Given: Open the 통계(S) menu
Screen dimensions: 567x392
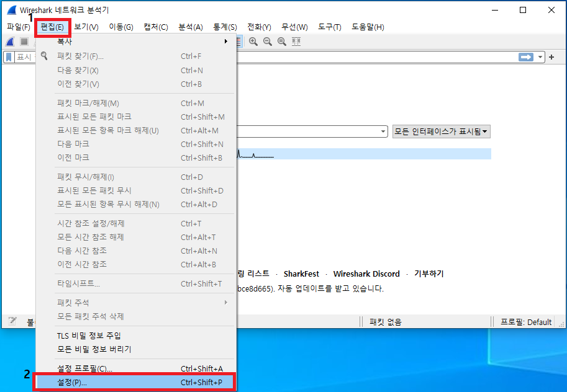Looking at the screenshot, I should coord(225,27).
